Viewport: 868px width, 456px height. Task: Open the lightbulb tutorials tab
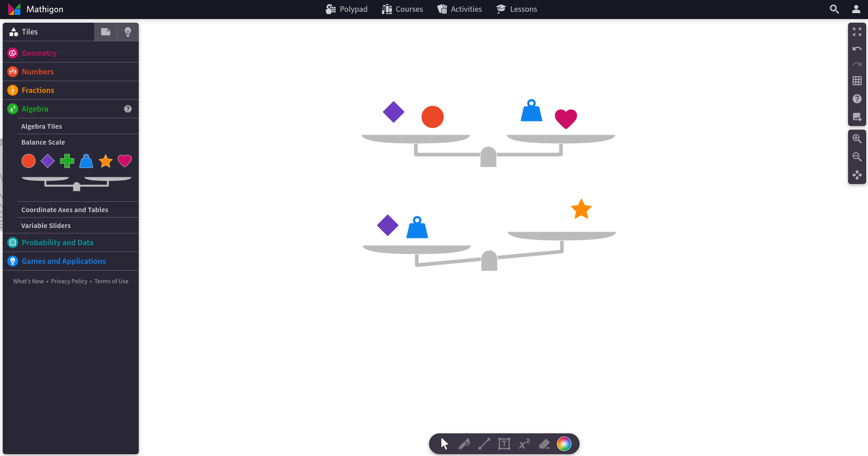[x=128, y=32]
